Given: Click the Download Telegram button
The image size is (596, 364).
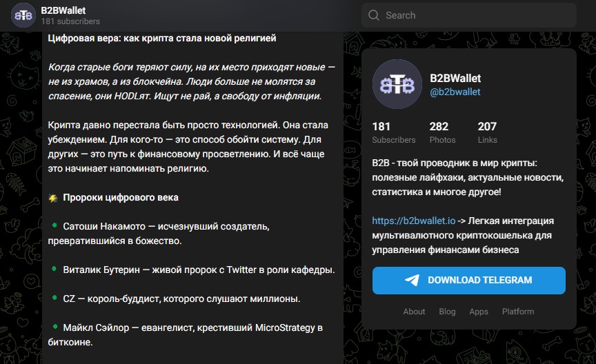Looking at the screenshot, I should pyautogui.click(x=468, y=281).
